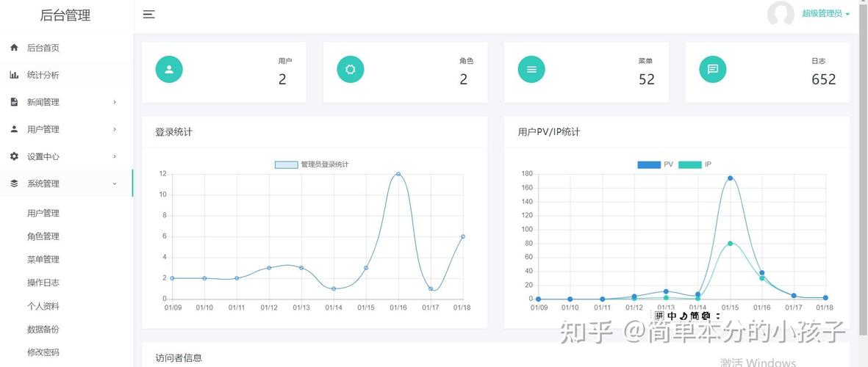Click the 用户 card label
Viewport: 868px width, 367px height.
(x=285, y=62)
